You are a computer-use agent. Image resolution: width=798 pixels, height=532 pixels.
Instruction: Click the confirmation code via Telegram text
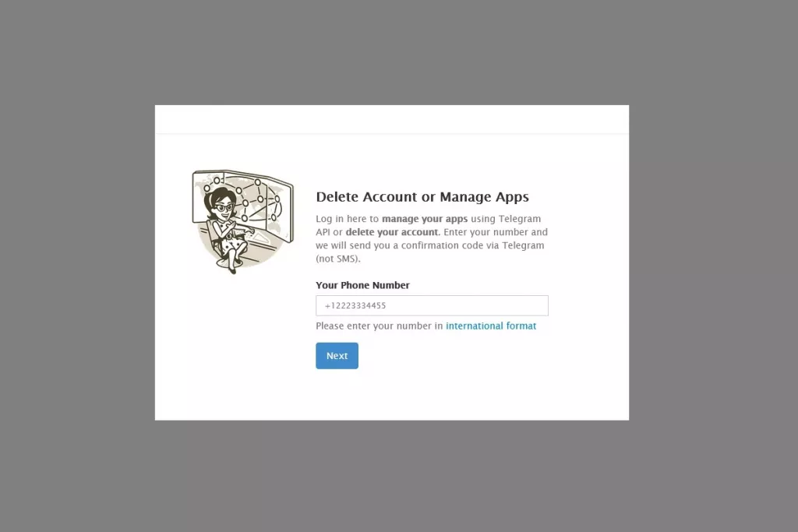pos(472,245)
